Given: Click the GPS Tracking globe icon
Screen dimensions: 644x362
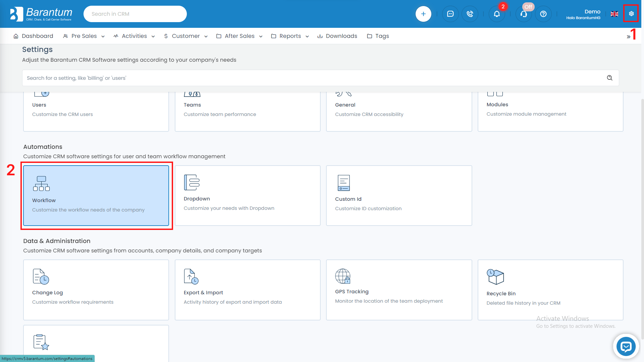Looking at the screenshot, I should click(x=343, y=276).
